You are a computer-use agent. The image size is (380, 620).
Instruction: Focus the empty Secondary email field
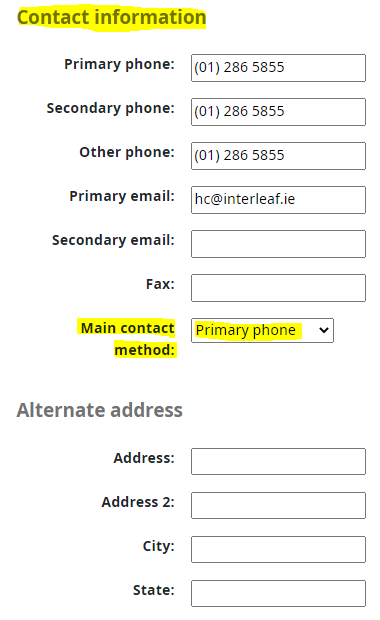pos(278,244)
